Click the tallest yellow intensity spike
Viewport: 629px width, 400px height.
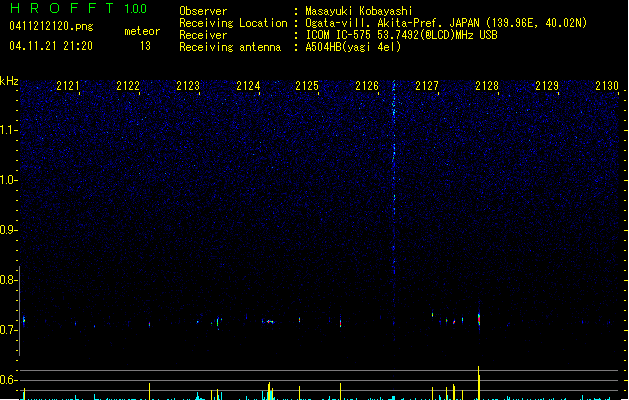click(x=479, y=383)
